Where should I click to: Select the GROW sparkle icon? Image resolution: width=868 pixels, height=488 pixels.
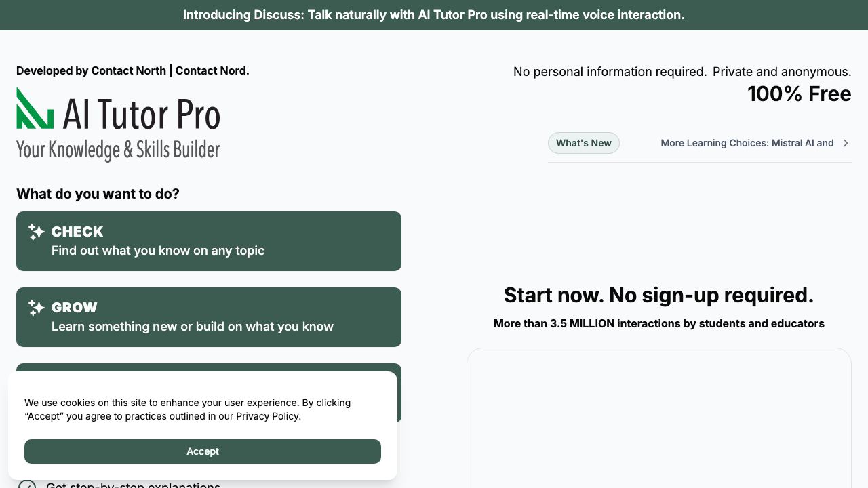click(x=37, y=308)
